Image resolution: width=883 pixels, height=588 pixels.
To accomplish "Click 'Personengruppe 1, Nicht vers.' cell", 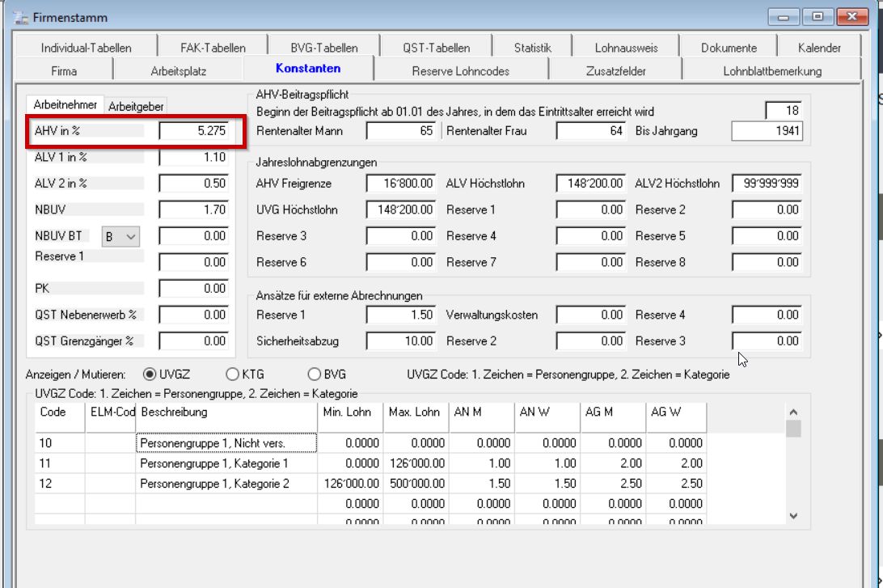I will (x=226, y=443).
